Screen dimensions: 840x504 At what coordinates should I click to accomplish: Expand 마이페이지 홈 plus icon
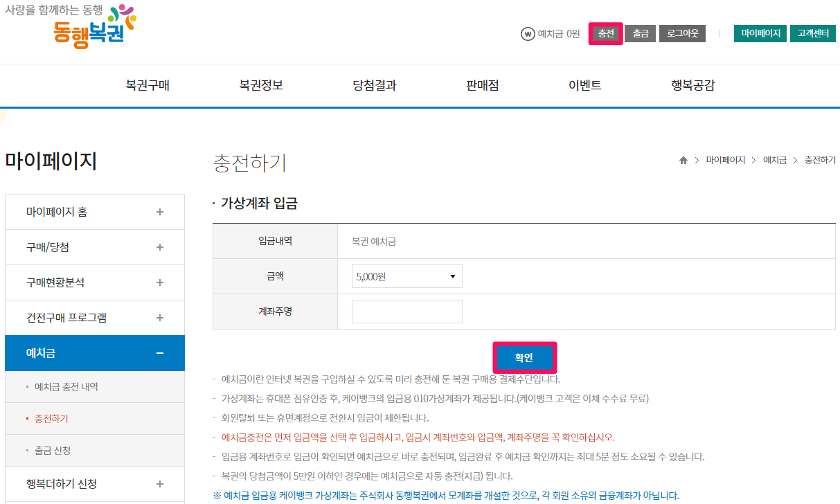coord(160,212)
